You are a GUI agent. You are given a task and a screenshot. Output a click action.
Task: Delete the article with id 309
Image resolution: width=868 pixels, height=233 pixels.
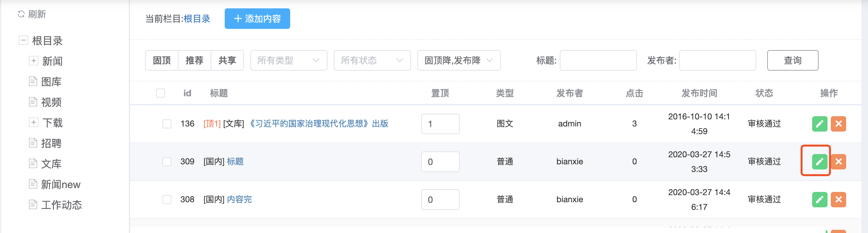click(x=838, y=162)
